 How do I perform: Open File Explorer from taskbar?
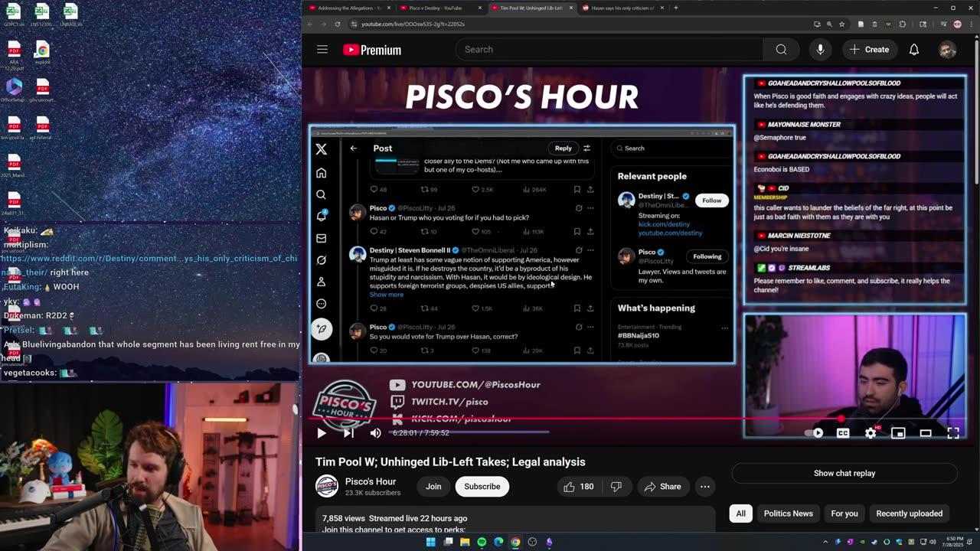click(465, 542)
